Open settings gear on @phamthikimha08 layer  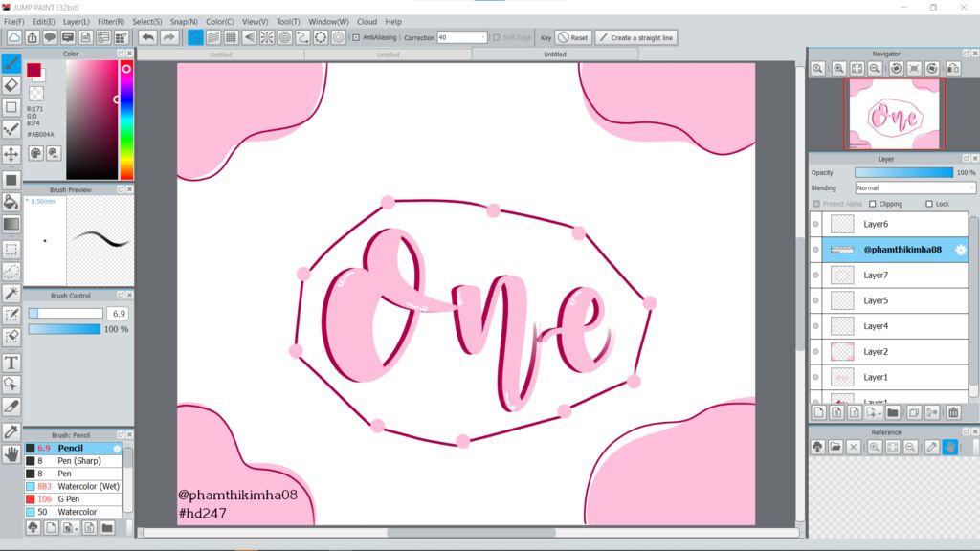[961, 250]
